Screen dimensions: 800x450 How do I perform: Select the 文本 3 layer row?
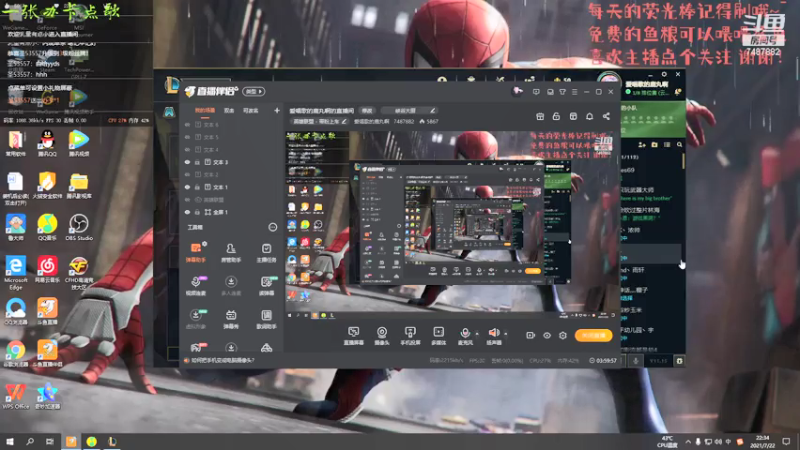click(231, 162)
